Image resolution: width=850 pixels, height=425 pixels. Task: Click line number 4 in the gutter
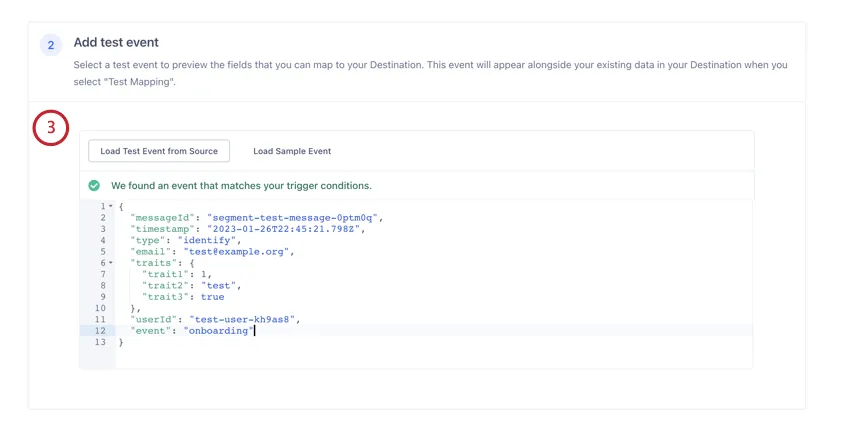[x=102, y=240]
